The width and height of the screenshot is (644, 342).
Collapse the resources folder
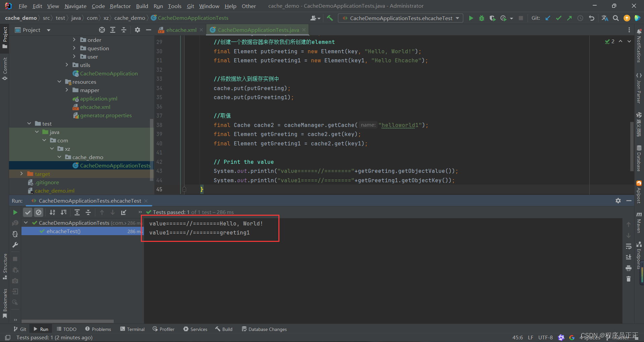[x=59, y=81]
